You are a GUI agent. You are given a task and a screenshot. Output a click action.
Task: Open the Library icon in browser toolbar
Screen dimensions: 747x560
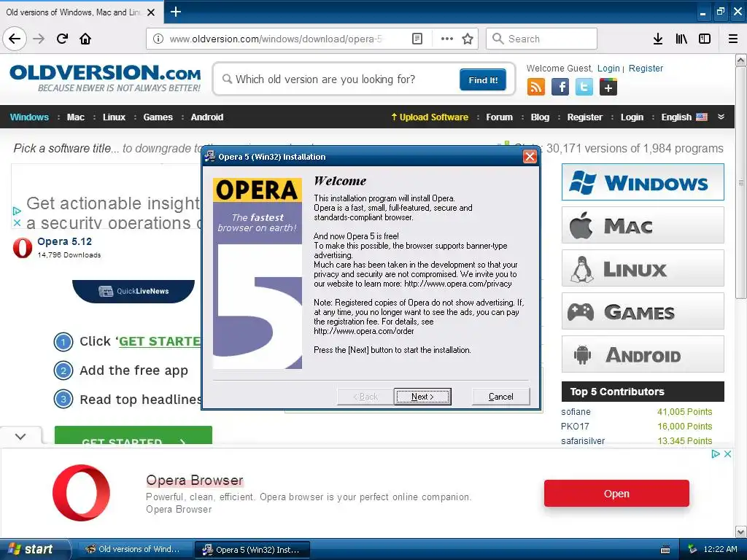point(681,39)
